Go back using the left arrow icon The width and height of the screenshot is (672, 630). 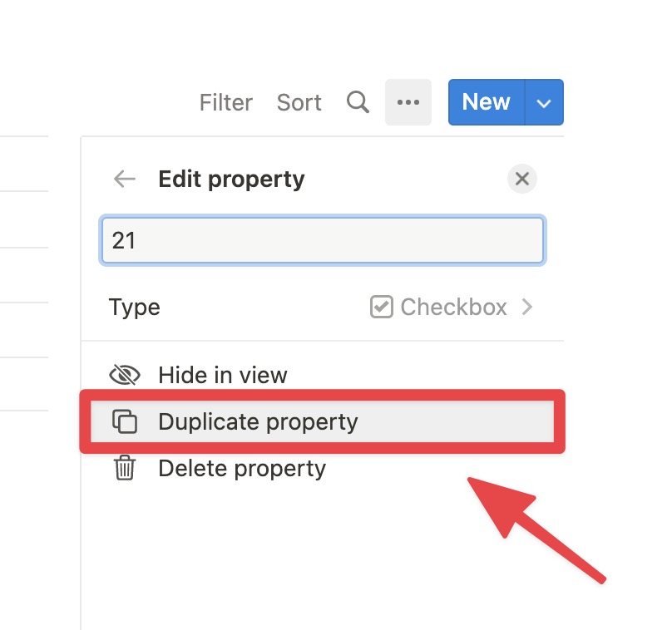pyautogui.click(x=125, y=179)
